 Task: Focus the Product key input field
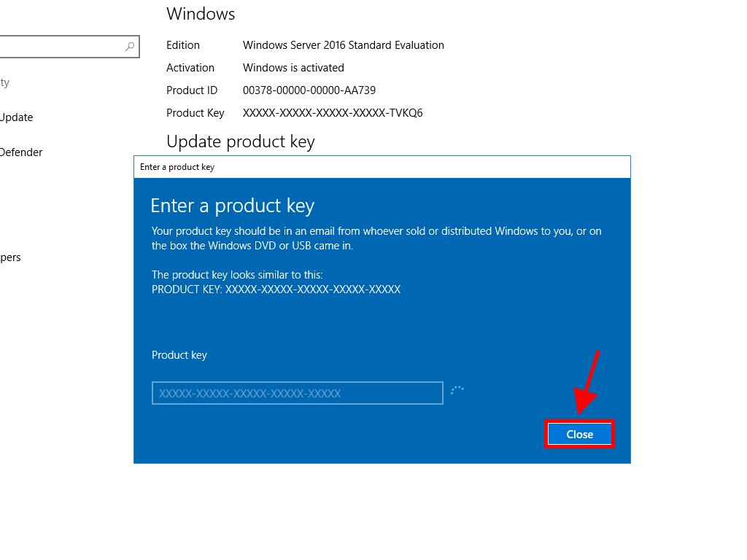297,393
